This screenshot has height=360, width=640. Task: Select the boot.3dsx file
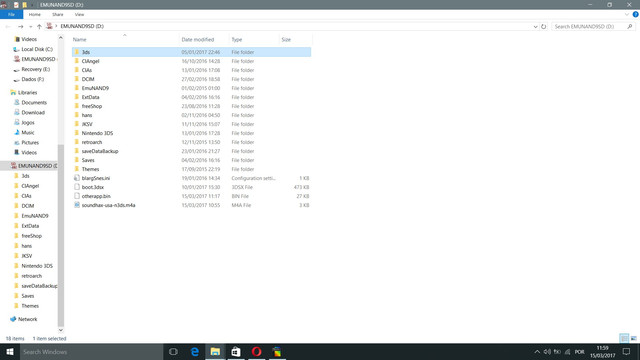coord(191,187)
